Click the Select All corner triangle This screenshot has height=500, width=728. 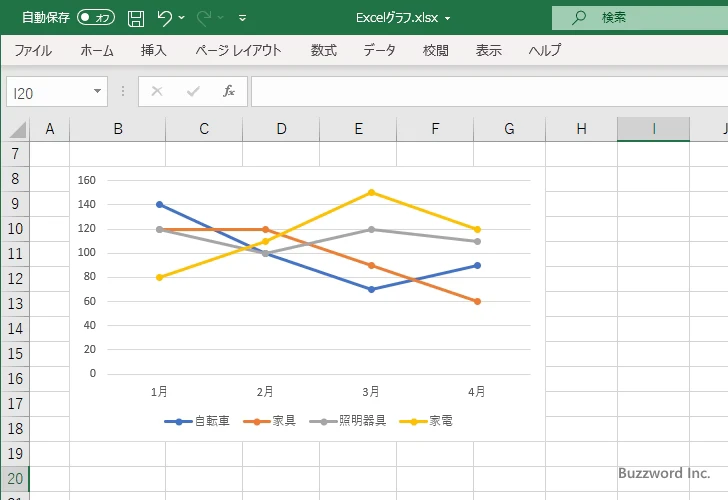coord(16,129)
